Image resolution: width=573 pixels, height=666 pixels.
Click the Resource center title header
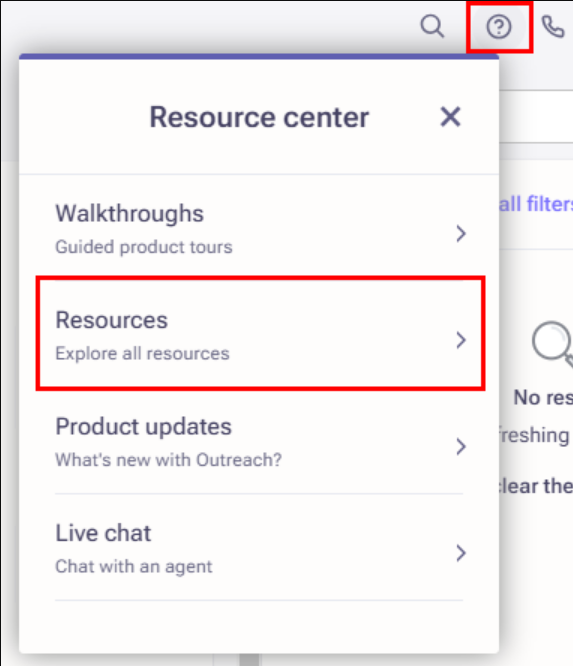tap(259, 117)
